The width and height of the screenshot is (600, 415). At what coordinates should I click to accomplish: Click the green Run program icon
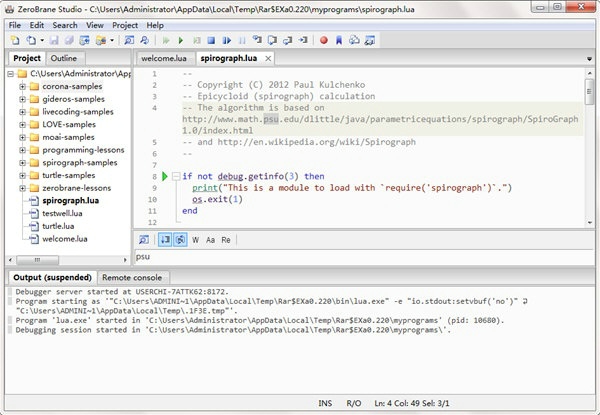point(180,41)
